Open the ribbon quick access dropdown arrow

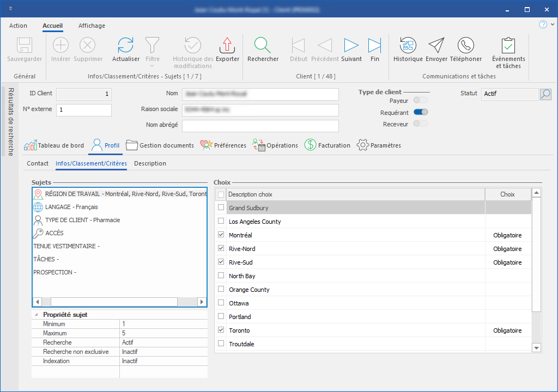(11, 9)
